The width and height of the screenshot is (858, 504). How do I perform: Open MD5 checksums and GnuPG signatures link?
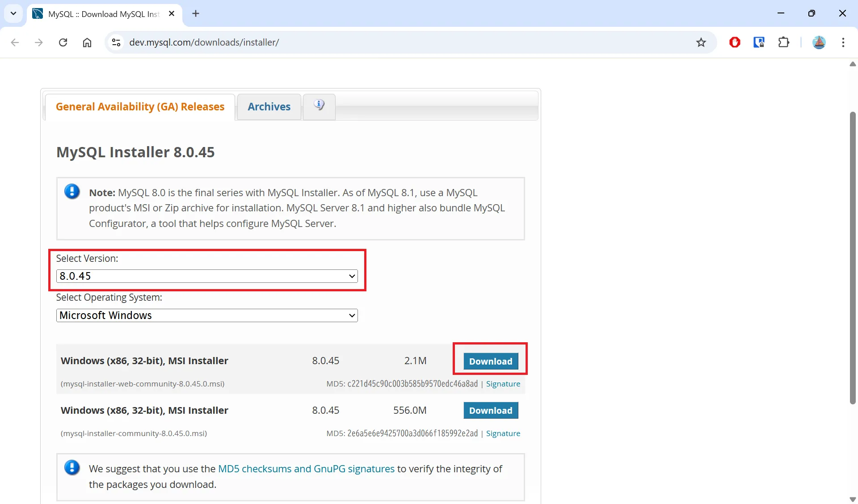point(306,469)
